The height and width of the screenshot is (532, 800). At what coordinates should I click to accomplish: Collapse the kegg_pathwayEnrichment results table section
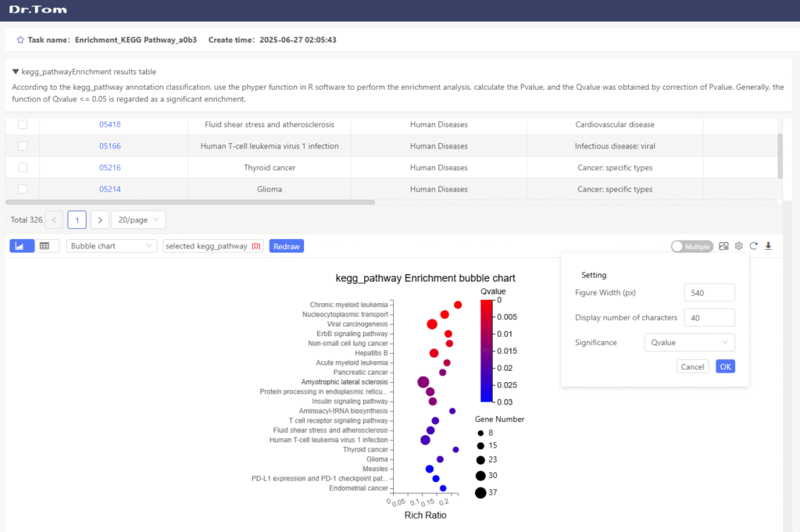pyautogui.click(x=16, y=72)
